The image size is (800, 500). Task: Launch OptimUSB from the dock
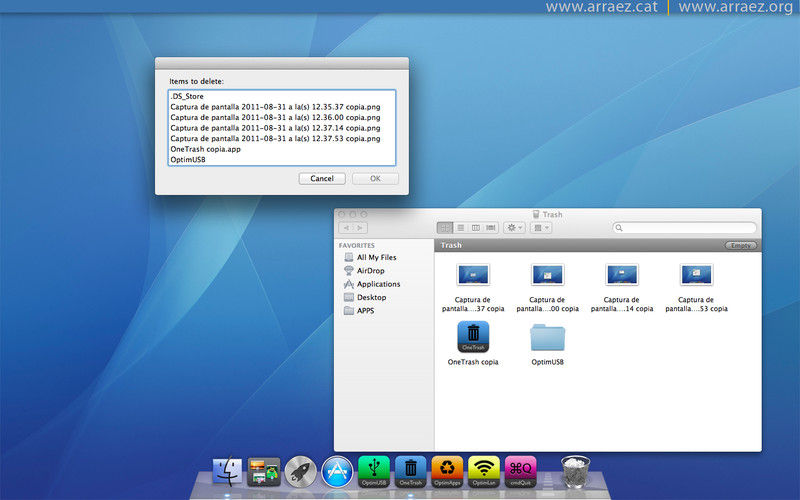374,471
